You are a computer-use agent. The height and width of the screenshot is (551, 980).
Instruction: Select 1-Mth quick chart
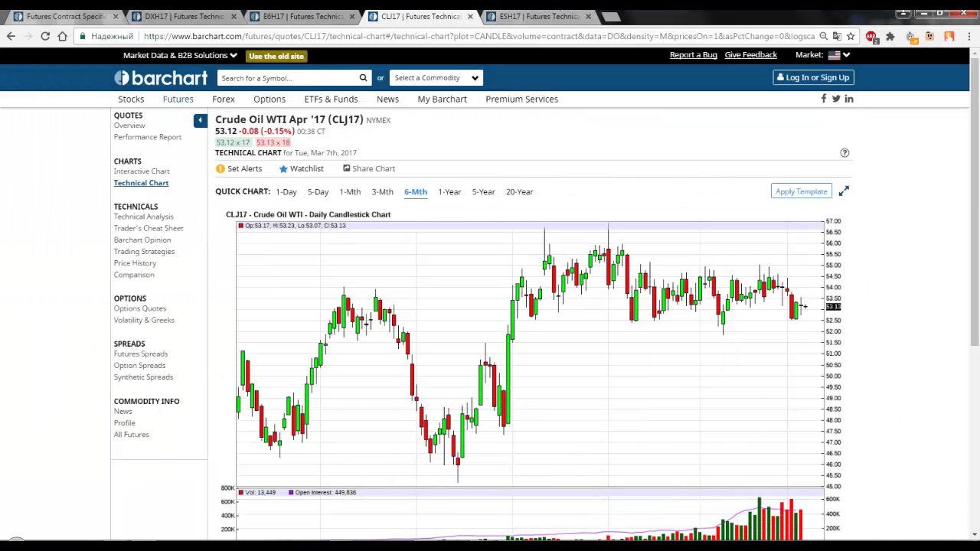point(350,192)
